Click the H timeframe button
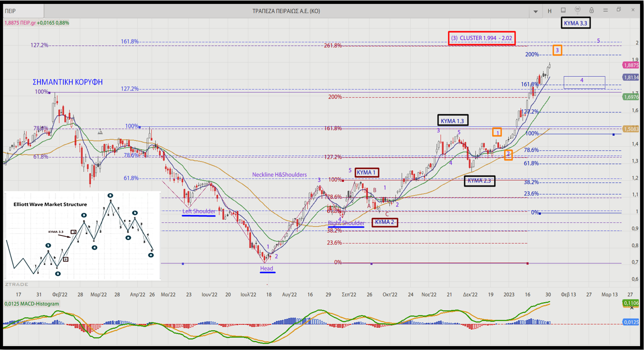Screen dimensions: 644x350 tap(550, 11)
